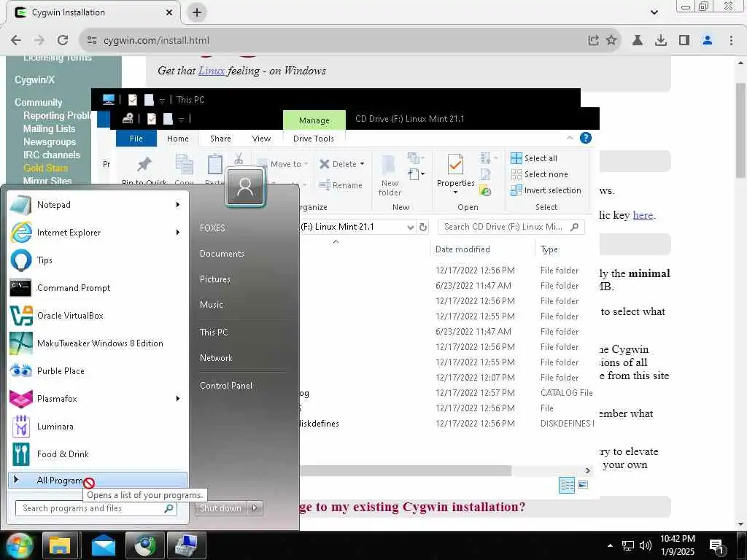Click the Search CD Drive field
The image size is (747, 560).
[511, 227]
